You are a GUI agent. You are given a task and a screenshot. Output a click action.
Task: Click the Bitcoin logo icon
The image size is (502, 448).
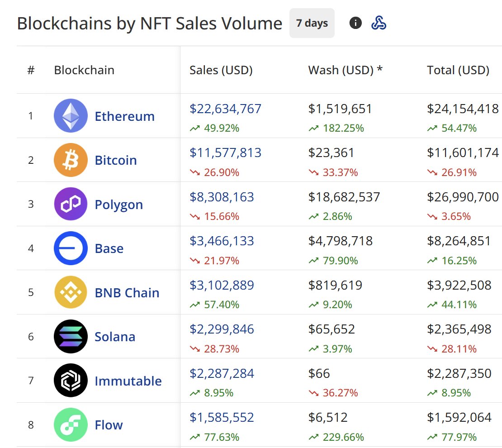71,160
